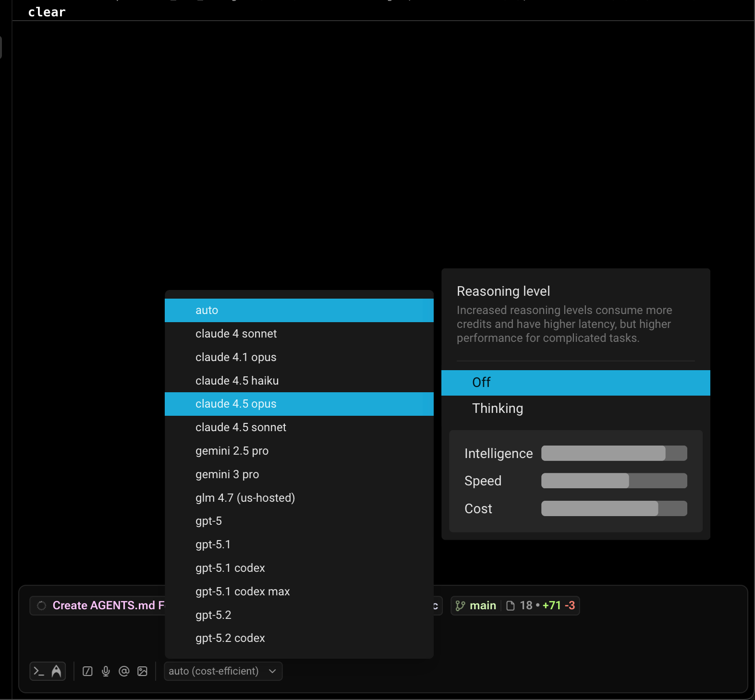Select gpt-5.2 codex model

(299, 638)
